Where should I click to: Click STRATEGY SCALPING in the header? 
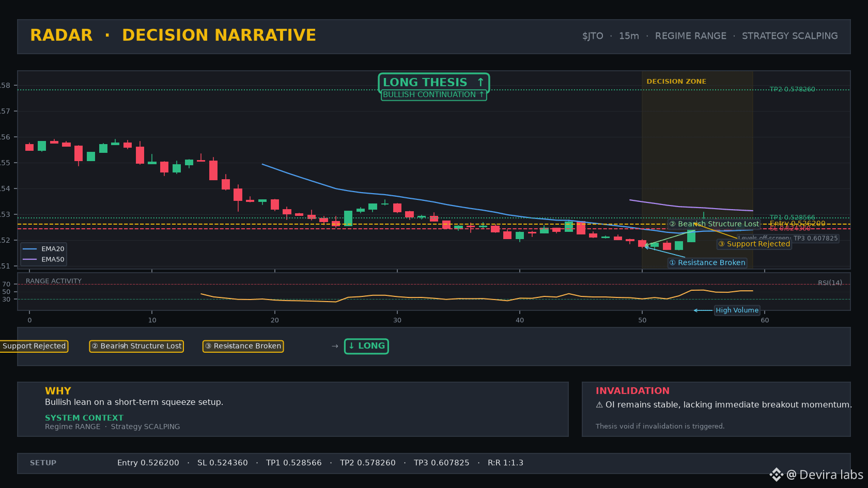(x=790, y=36)
